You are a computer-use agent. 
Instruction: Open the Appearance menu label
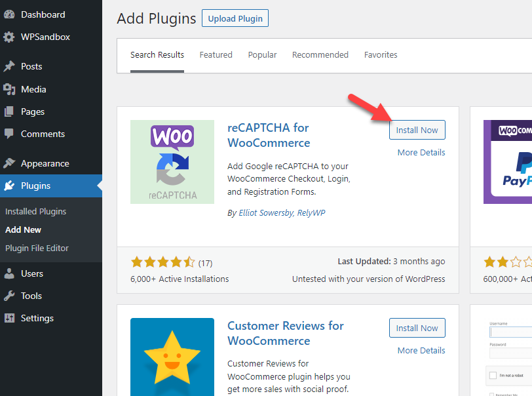45,164
